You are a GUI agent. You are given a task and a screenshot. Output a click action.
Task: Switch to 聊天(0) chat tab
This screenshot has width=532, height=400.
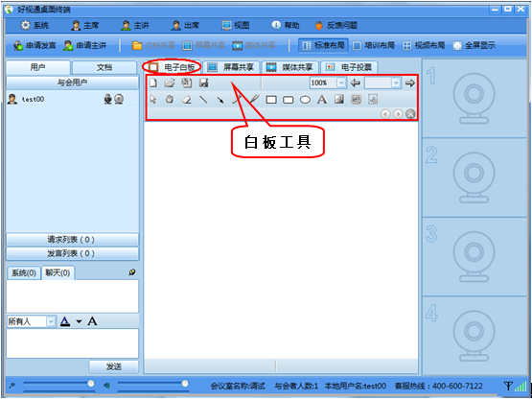tap(58, 273)
